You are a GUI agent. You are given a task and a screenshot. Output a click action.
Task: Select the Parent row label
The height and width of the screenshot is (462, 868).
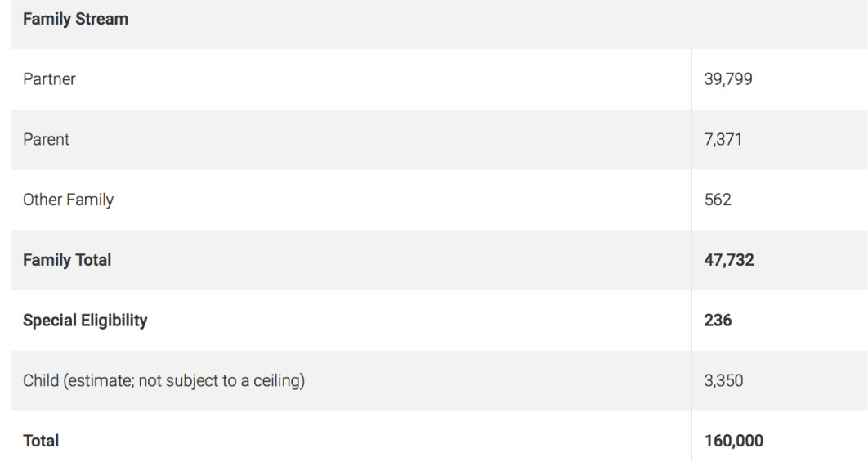46,140
